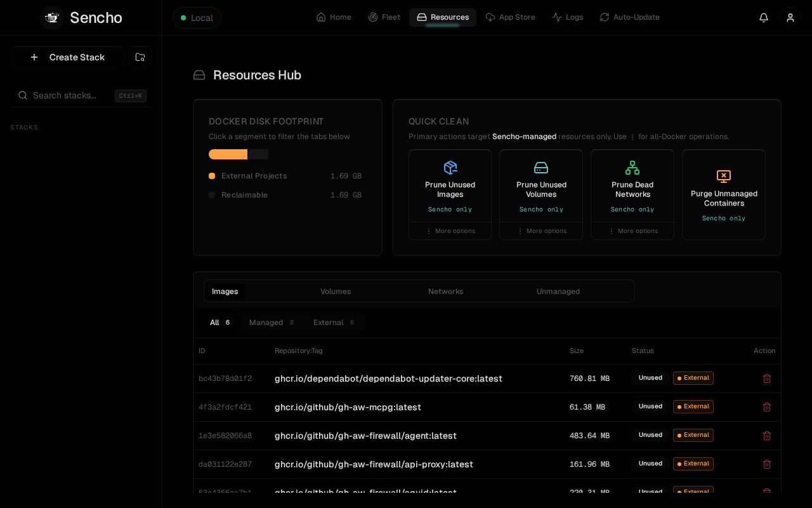
Task: Open the Local environment selector
Action: [197, 18]
